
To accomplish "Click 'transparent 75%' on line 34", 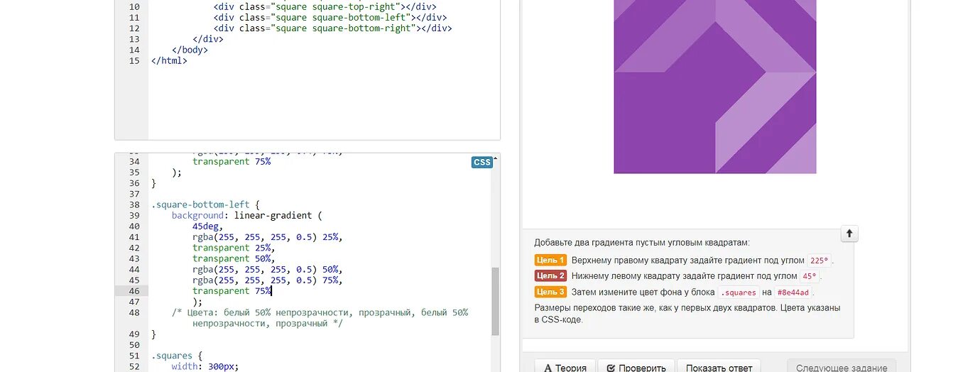I will (x=232, y=161).
